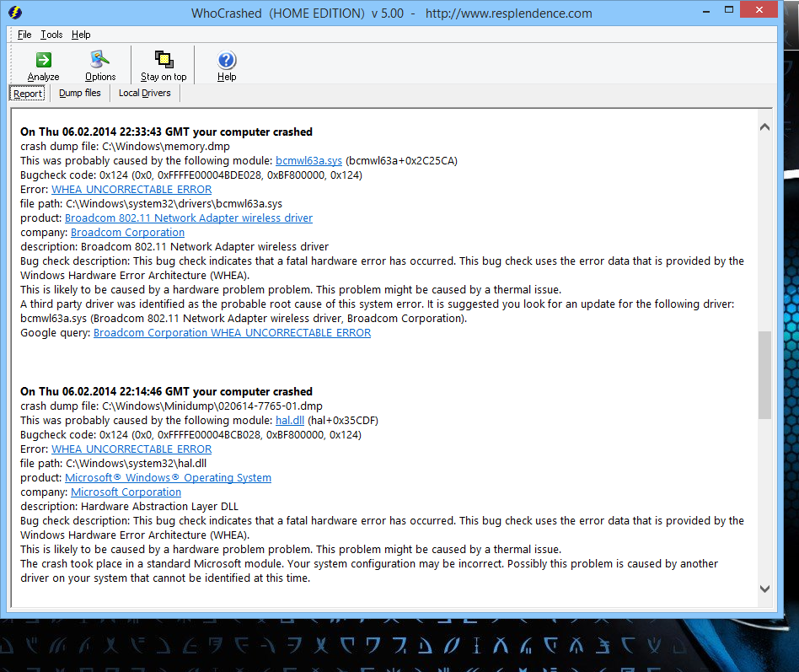Click the Analyze green arrow icon
Screen dimensions: 799x672
43,60
